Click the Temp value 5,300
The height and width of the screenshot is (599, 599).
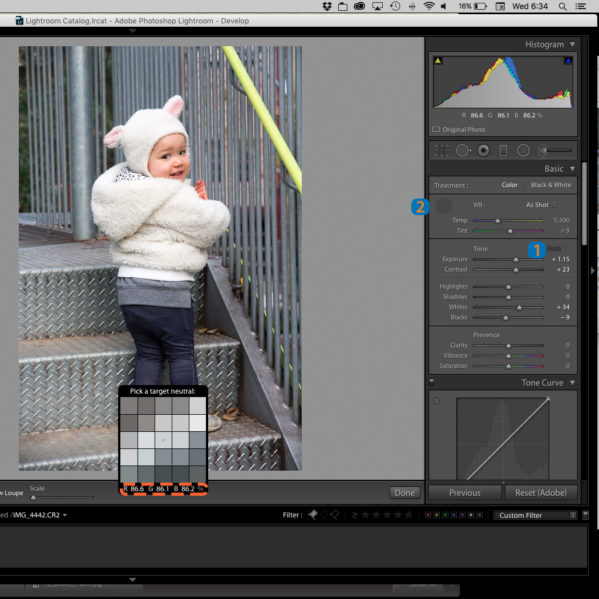click(x=561, y=220)
